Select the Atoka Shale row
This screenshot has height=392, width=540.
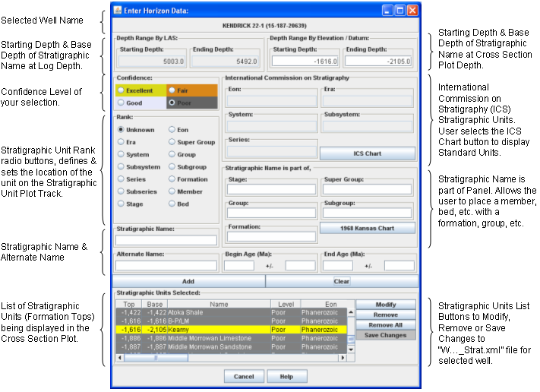point(231,312)
